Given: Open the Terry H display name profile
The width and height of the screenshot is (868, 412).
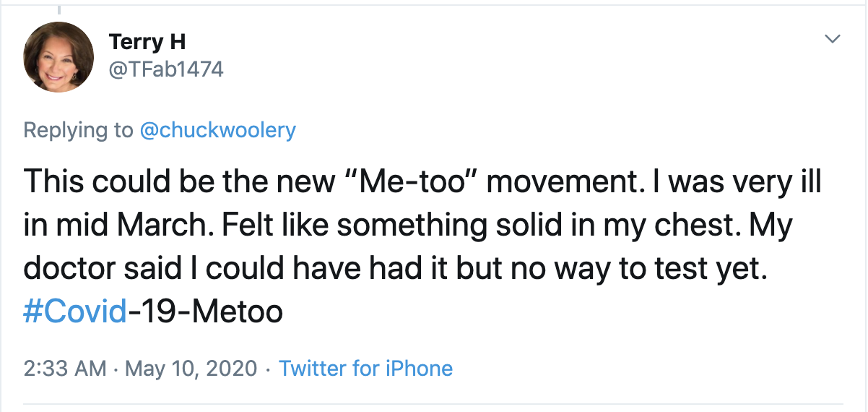Looking at the screenshot, I should (x=147, y=42).
